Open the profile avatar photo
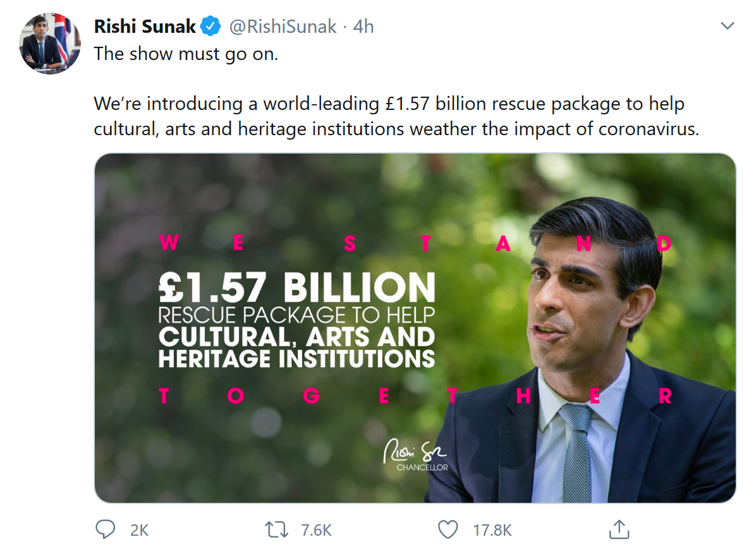Screen dimensions: 756x554 51,43
